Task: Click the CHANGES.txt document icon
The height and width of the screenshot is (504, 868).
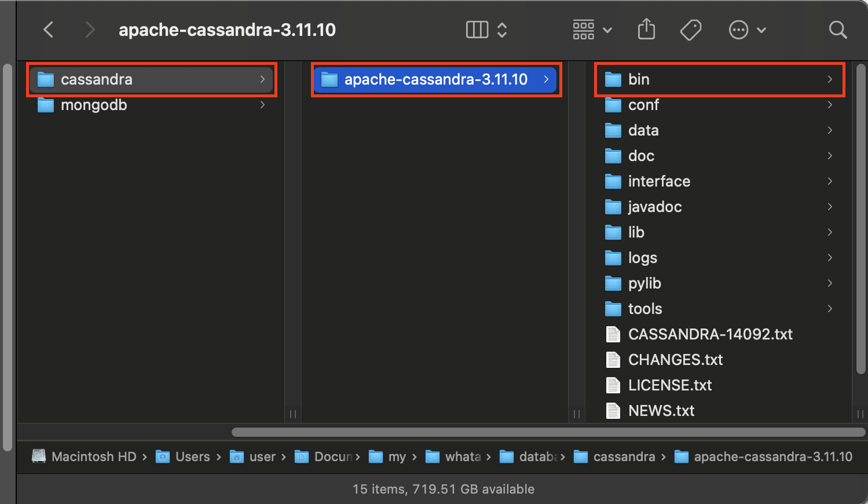Action: coord(613,360)
